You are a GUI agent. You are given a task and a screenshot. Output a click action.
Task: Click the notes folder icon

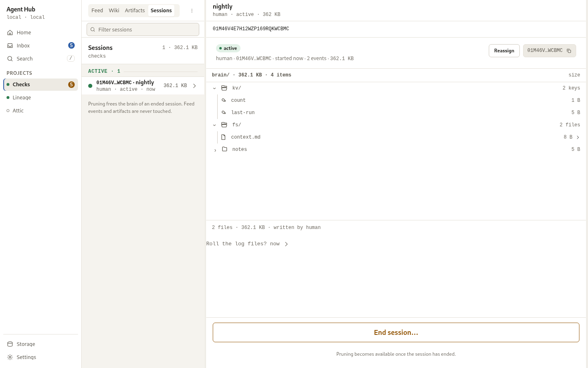[225, 149]
